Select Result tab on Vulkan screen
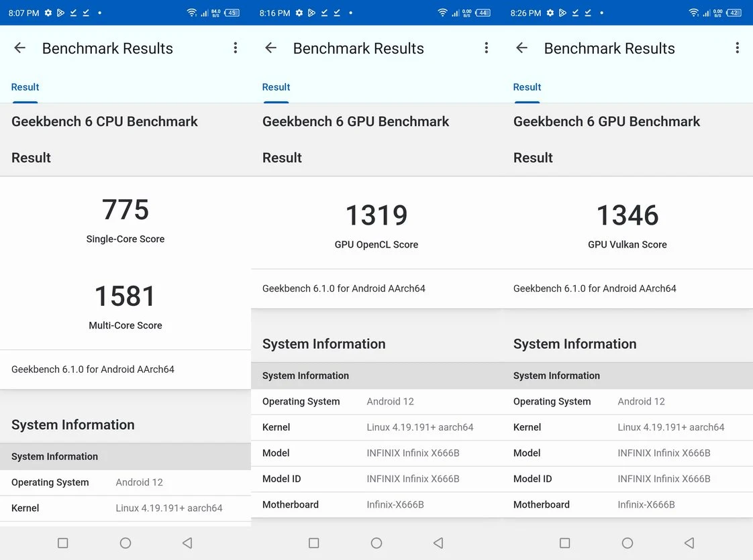This screenshot has width=753, height=560. point(527,87)
